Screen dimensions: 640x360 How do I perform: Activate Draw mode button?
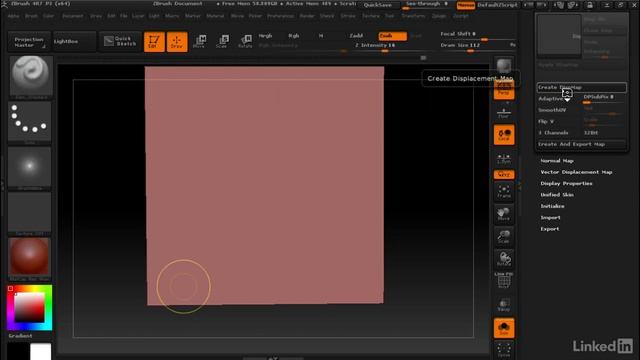point(177,42)
